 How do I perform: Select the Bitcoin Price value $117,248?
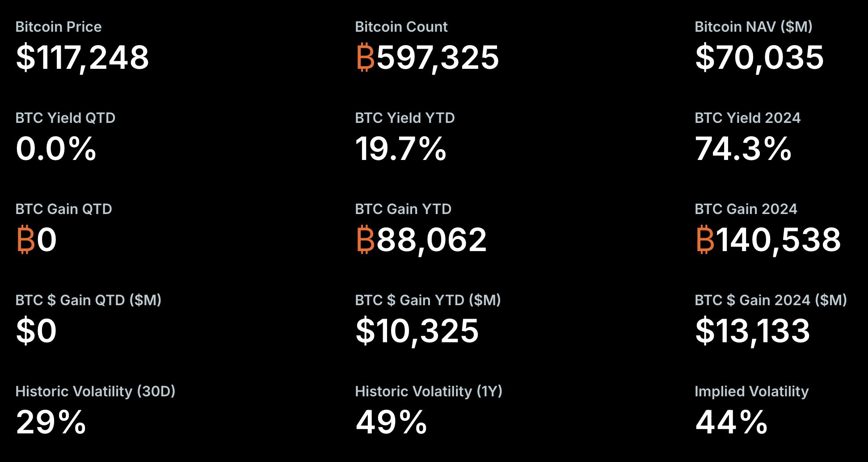pyautogui.click(x=82, y=58)
